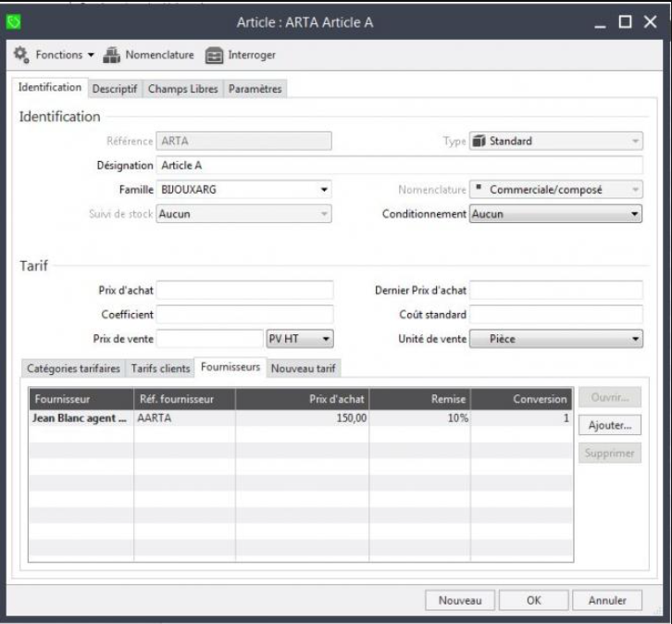Confirm with the OK button
This screenshot has width=672, height=624.
pos(533,600)
